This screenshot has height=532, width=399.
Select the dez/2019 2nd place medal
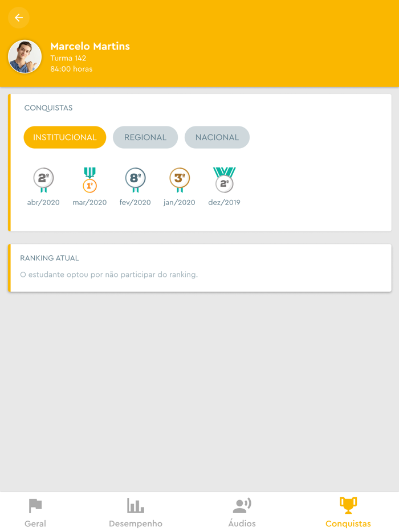(224, 180)
